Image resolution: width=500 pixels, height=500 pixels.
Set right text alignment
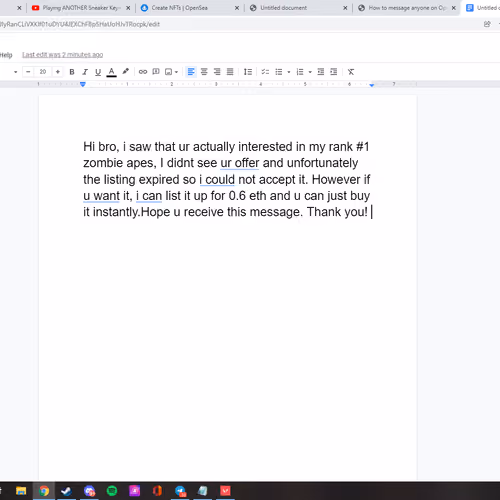(x=217, y=72)
